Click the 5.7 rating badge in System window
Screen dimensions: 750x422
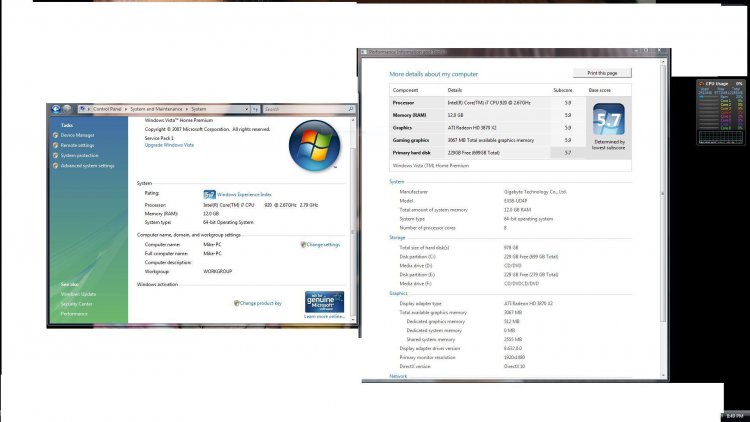coord(209,194)
